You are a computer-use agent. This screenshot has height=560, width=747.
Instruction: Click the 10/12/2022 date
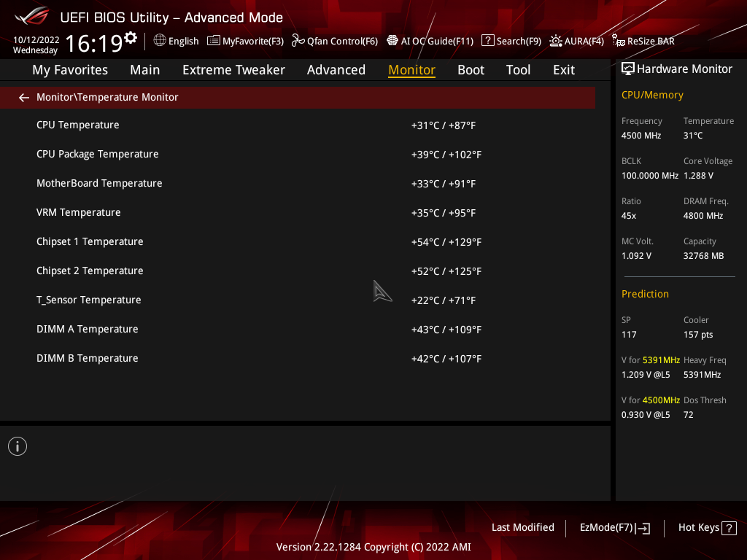click(x=36, y=40)
